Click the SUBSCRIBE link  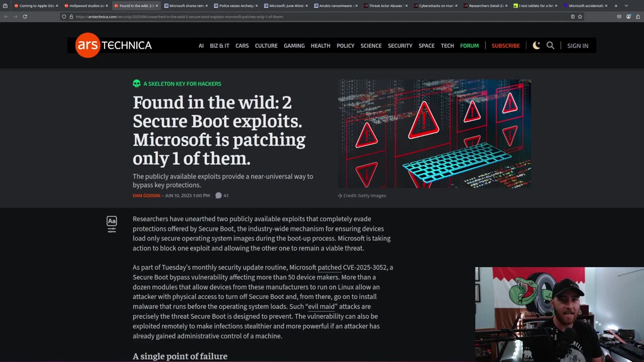[x=506, y=46]
